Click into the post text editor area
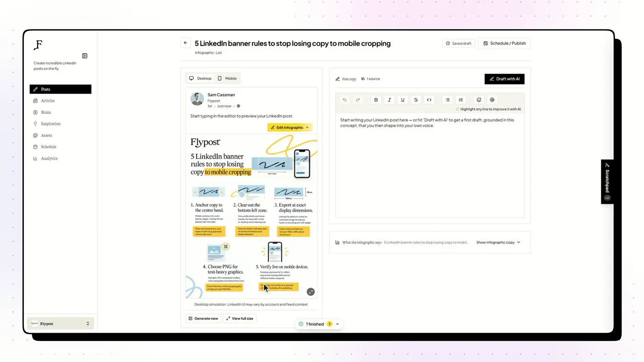644x362 pixels. point(430,165)
